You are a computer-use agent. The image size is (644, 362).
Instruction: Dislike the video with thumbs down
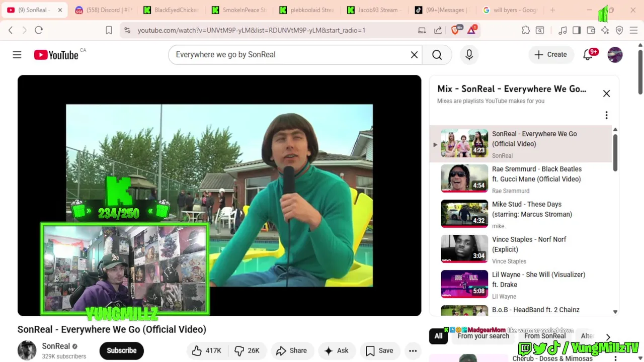pos(248,350)
